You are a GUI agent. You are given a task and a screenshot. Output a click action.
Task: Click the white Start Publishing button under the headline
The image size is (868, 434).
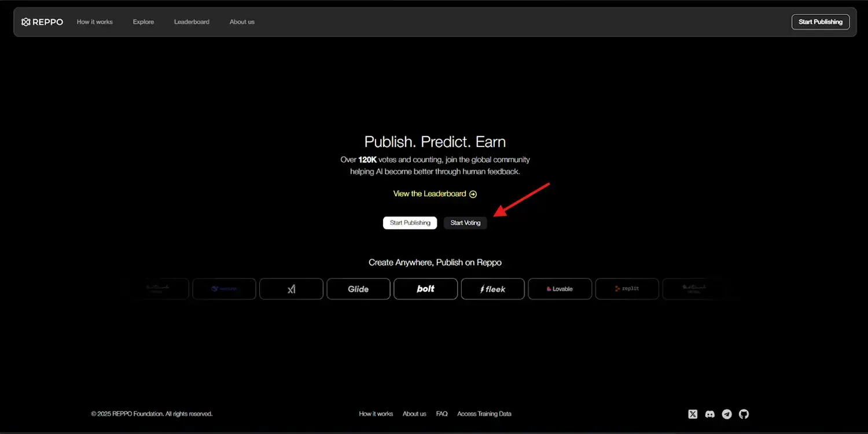(x=410, y=223)
